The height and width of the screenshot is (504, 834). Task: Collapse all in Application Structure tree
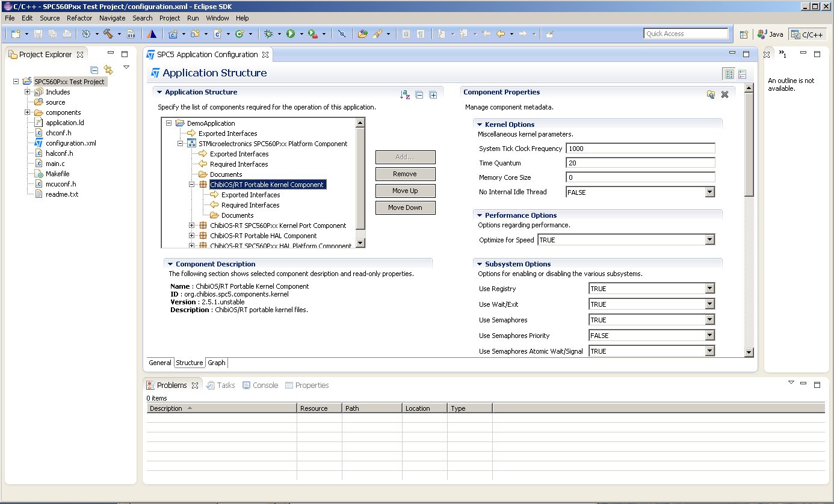[419, 94]
